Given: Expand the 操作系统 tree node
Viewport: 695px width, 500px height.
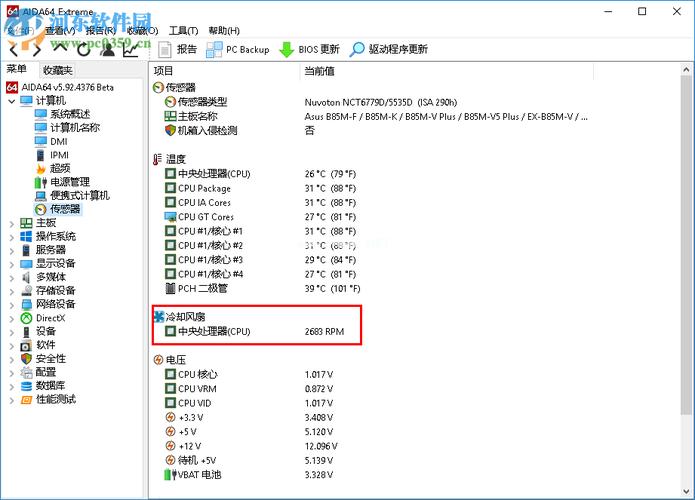Looking at the screenshot, I should pos(12,237).
